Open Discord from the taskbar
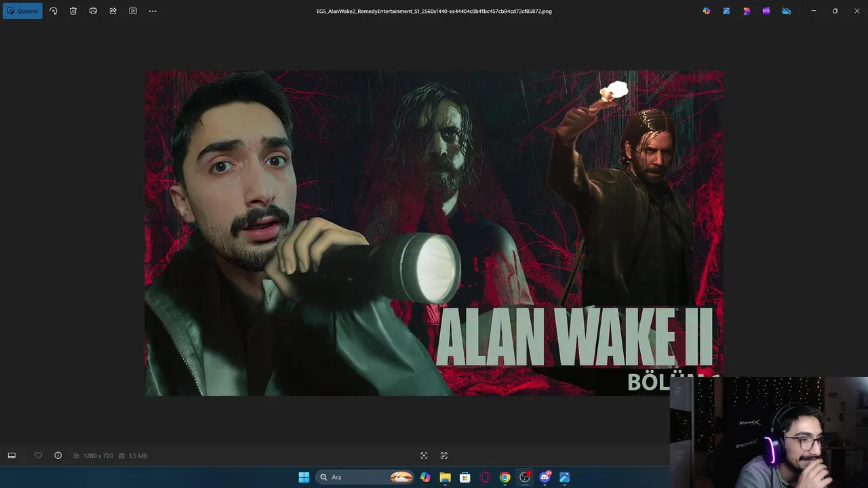This screenshot has height=488, width=868. point(545,477)
